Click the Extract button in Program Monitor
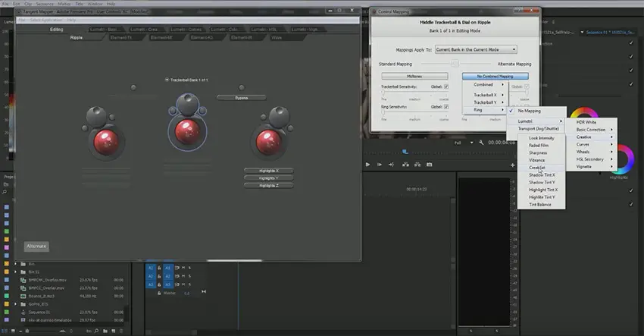The image size is (644, 336). point(417,165)
